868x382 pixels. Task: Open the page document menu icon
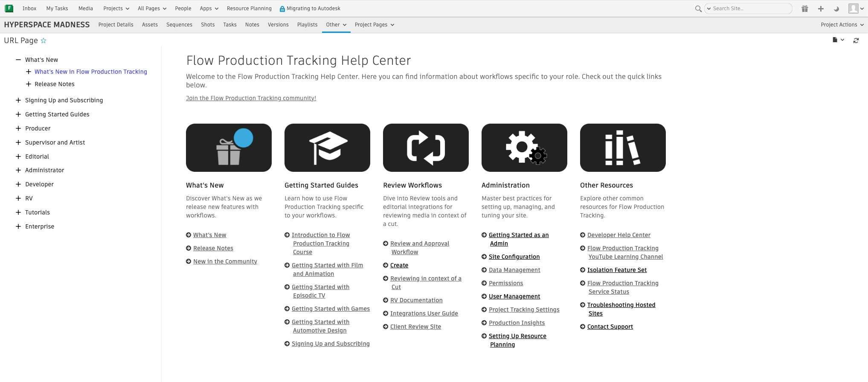[838, 40]
